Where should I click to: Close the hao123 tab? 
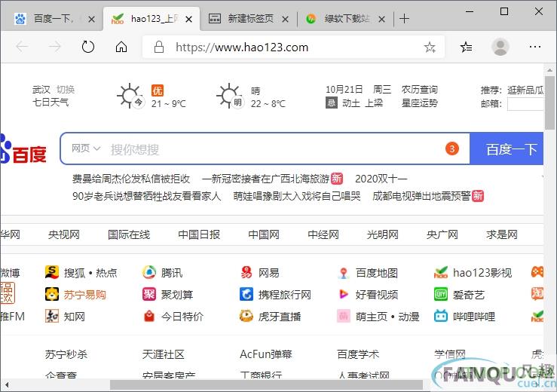point(189,19)
